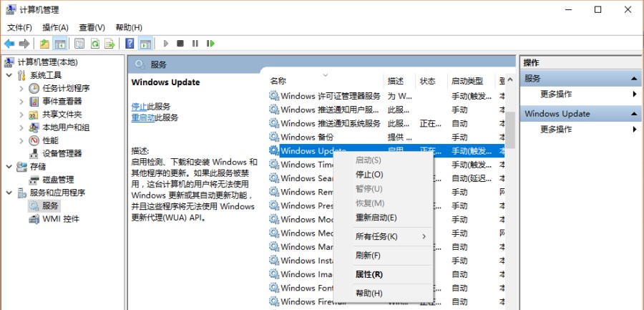The image size is (644, 310).
Task: Click the services list vertical scrollbar thumb
Action: point(510,130)
